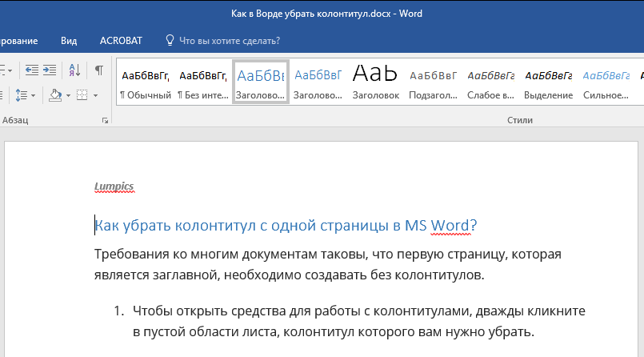Expand the Borders dropdown arrow
This screenshot has height=357, width=644.
95,95
